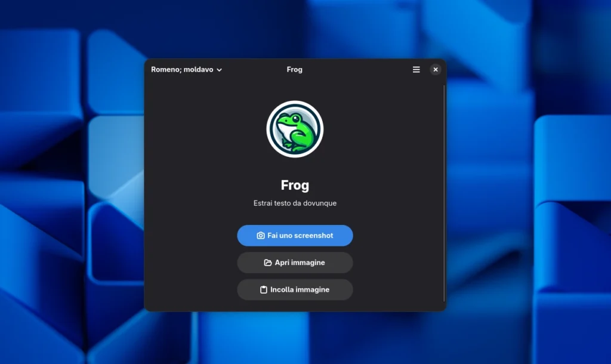This screenshot has height=364, width=611.
Task: Change the OCR language via the header selector
Action: (187, 69)
